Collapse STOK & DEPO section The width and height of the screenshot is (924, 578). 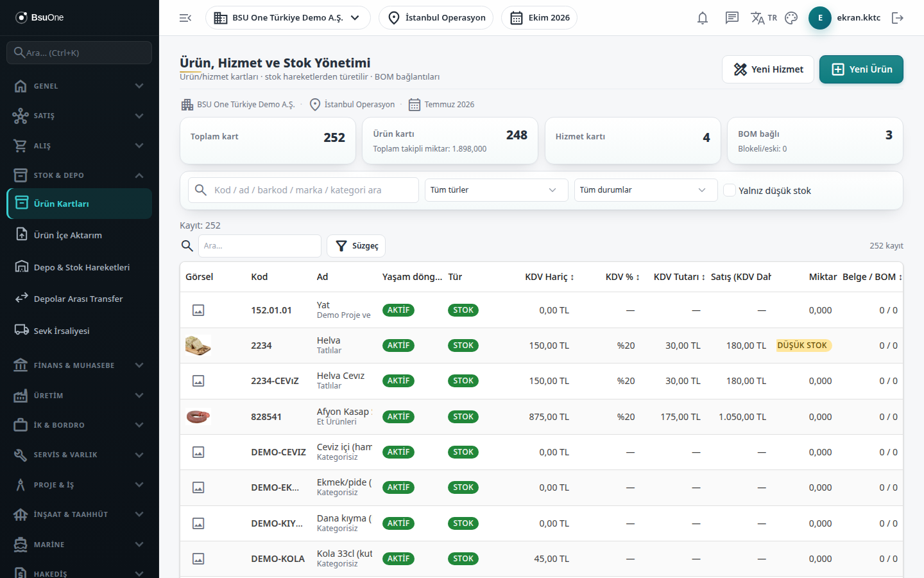click(79, 175)
